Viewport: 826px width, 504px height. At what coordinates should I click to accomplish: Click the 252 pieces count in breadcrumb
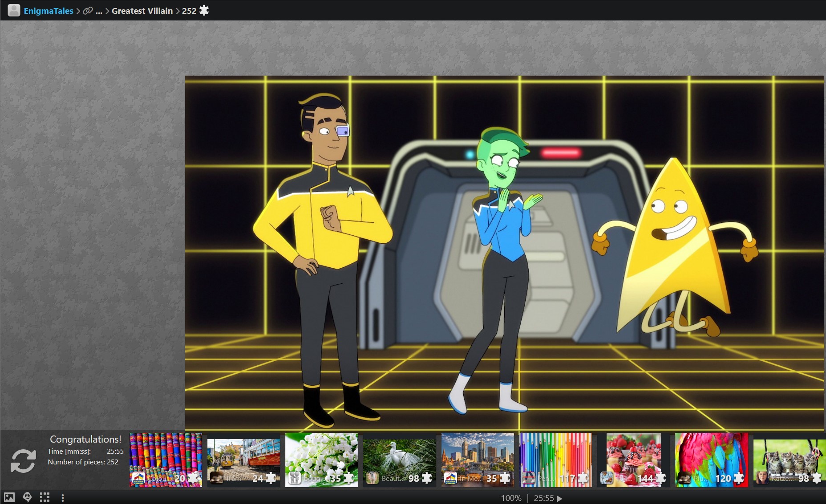[x=189, y=11]
